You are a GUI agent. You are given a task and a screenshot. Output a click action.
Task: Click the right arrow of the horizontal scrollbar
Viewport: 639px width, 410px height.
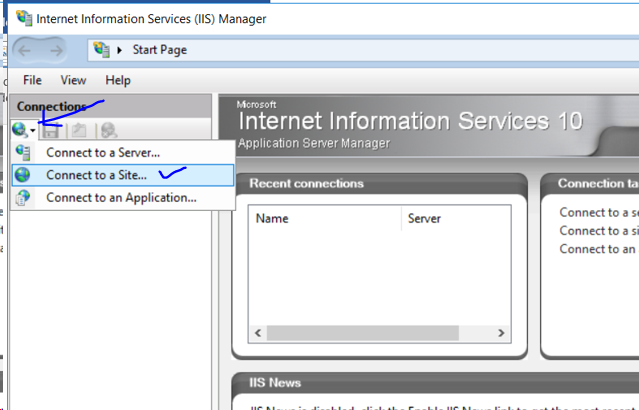coord(501,333)
